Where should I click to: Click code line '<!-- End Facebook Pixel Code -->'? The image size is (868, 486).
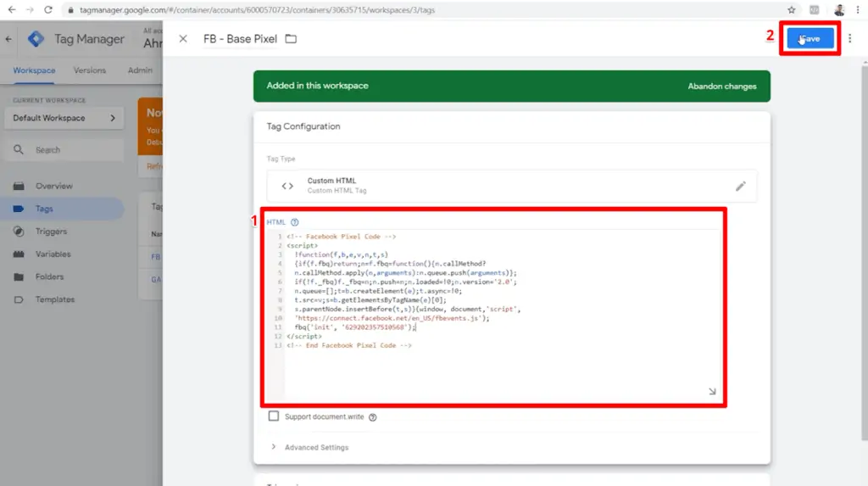[348, 345]
